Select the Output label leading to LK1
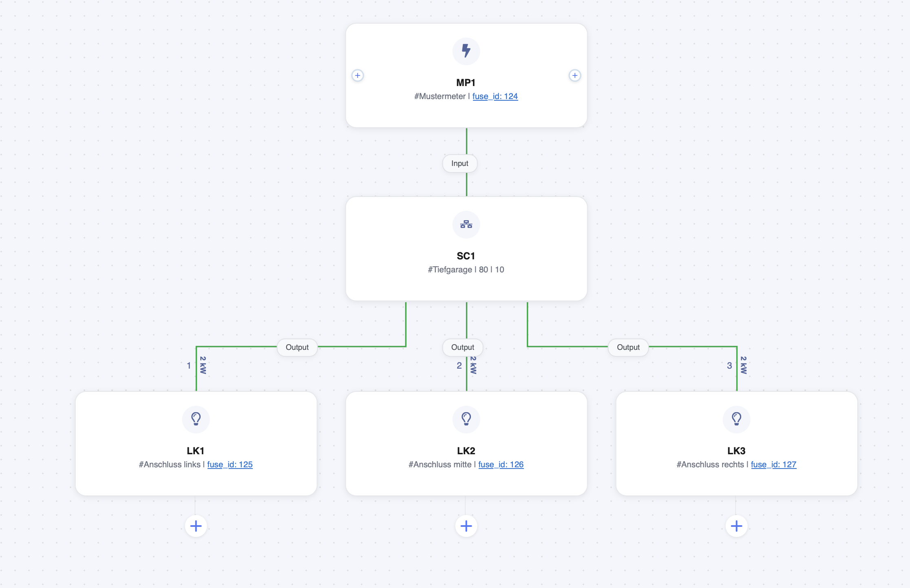 pos(297,347)
